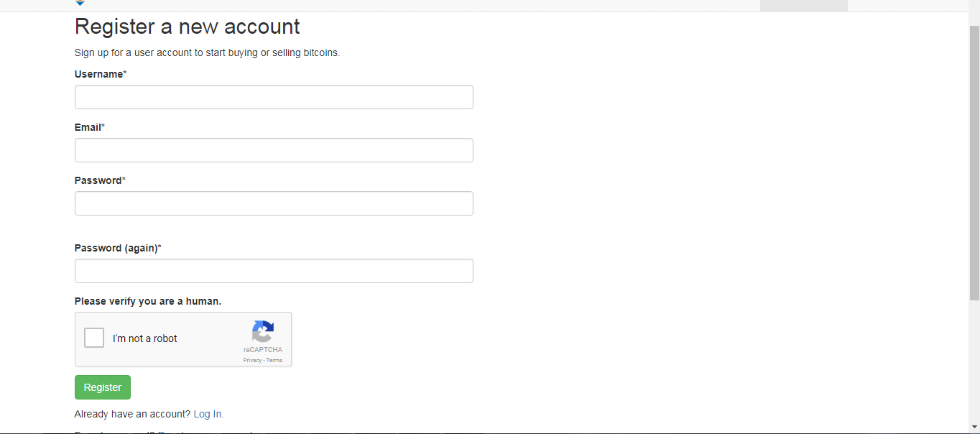Click the partly hidden reset password link
980x434 pixels.
pos(205,432)
